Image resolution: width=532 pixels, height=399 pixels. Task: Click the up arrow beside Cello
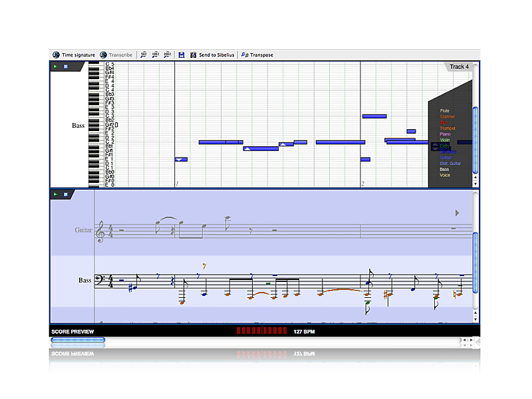(x=434, y=144)
